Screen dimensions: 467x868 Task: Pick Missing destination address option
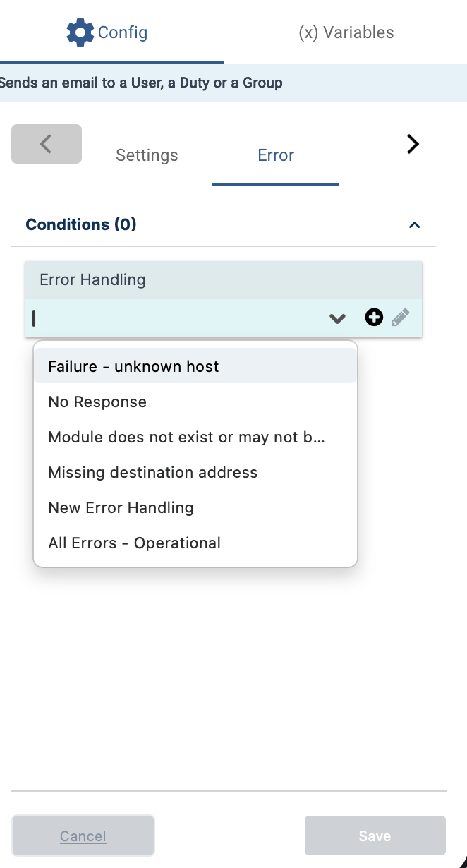[153, 472]
